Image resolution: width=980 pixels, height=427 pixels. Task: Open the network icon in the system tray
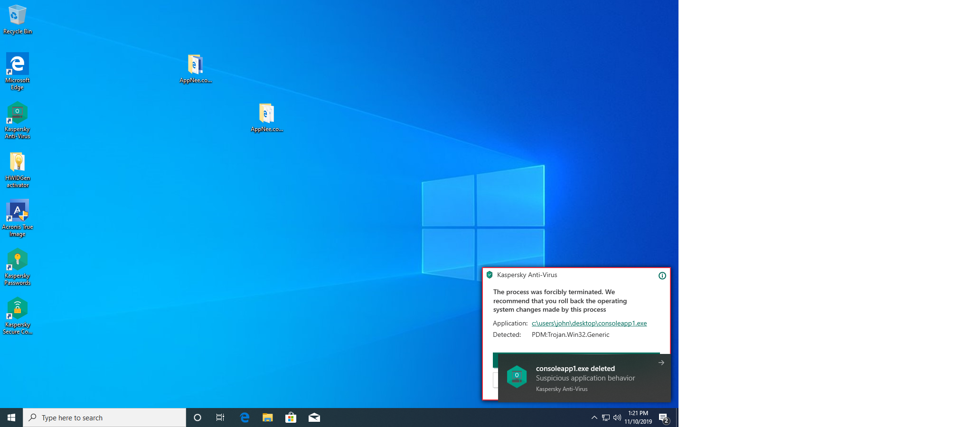606,418
